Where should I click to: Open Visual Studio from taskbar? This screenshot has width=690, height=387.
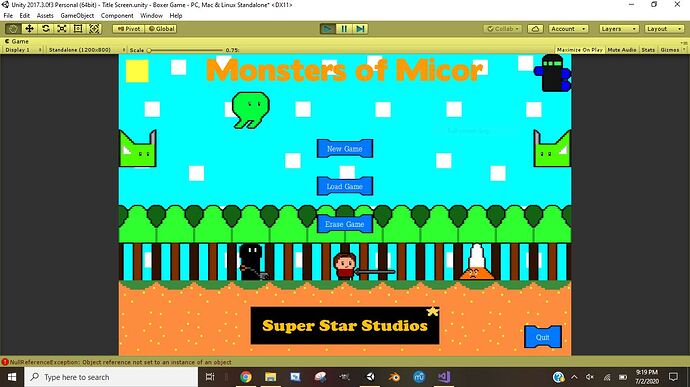coord(444,377)
